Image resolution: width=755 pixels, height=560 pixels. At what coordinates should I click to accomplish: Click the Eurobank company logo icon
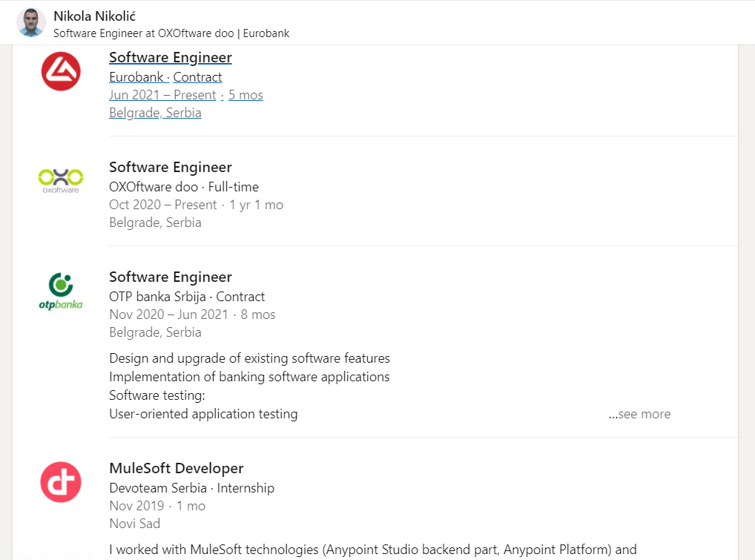[x=61, y=71]
